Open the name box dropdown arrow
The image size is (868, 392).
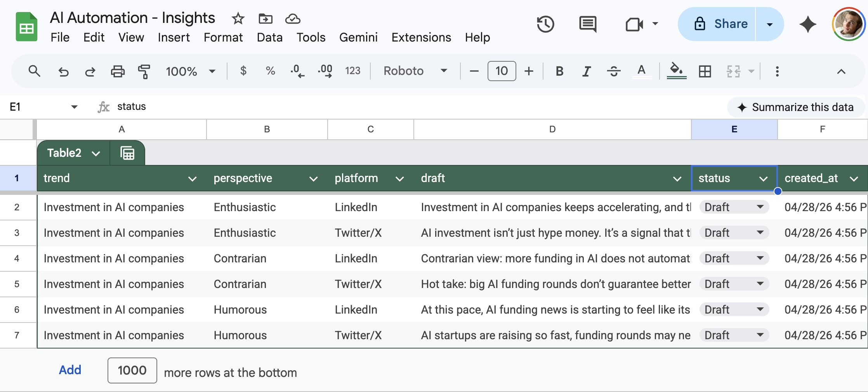74,107
